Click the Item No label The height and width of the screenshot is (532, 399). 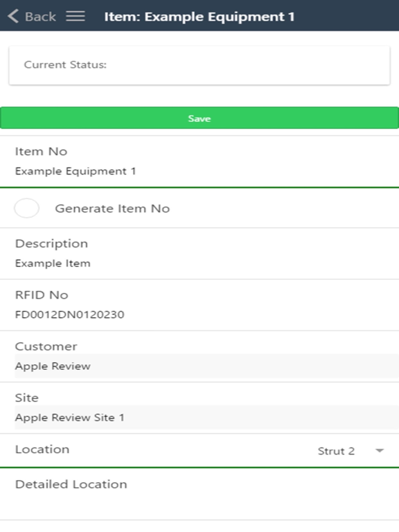click(41, 151)
